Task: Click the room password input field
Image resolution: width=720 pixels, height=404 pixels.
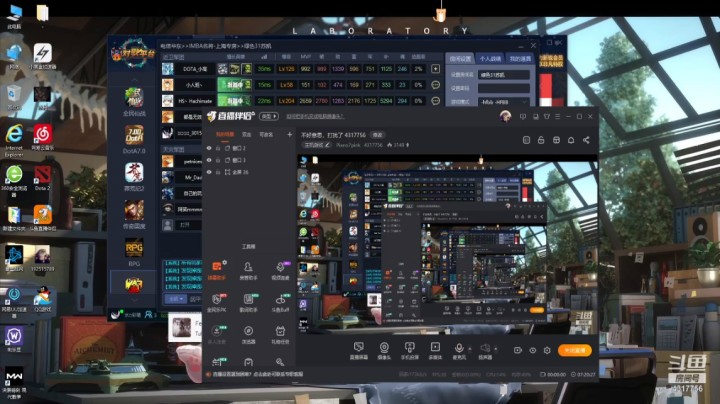Action: (x=504, y=88)
